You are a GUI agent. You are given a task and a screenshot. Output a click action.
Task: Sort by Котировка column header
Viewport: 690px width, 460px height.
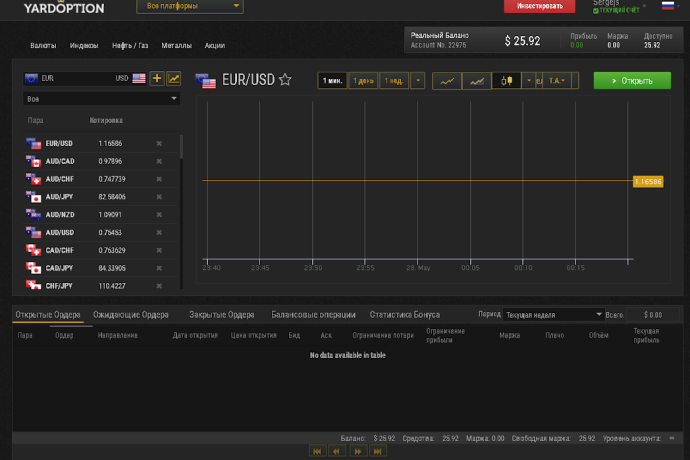coord(106,120)
